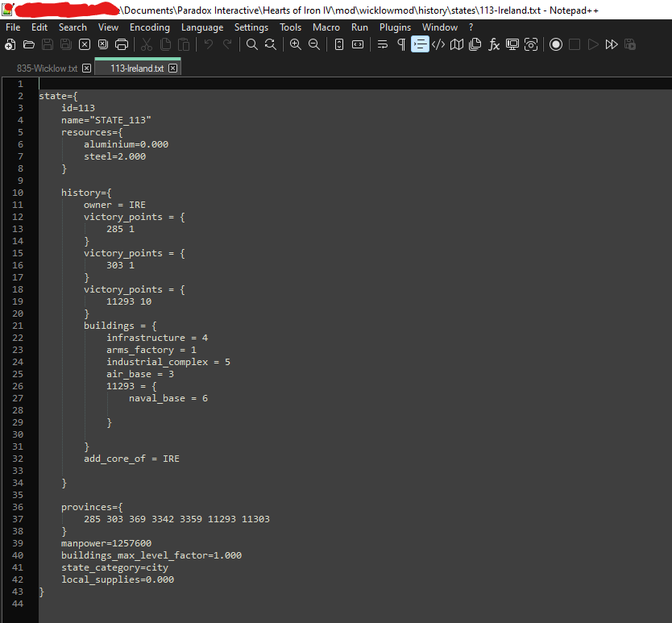Image resolution: width=672 pixels, height=623 pixels.
Task: Enable synchronize vertical scrolling
Action: click(338, 44)
